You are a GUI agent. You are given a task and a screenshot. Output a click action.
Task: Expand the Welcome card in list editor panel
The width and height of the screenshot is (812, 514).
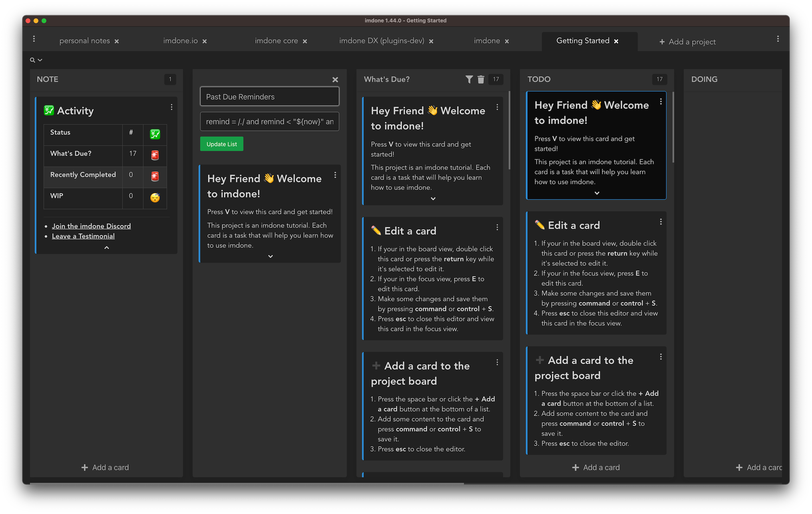271,256
